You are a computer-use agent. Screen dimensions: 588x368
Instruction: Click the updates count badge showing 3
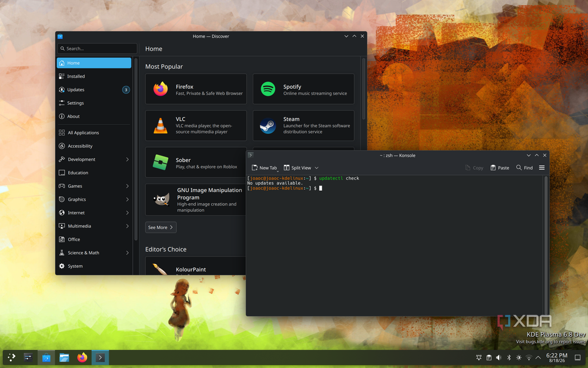coord(126,89)
